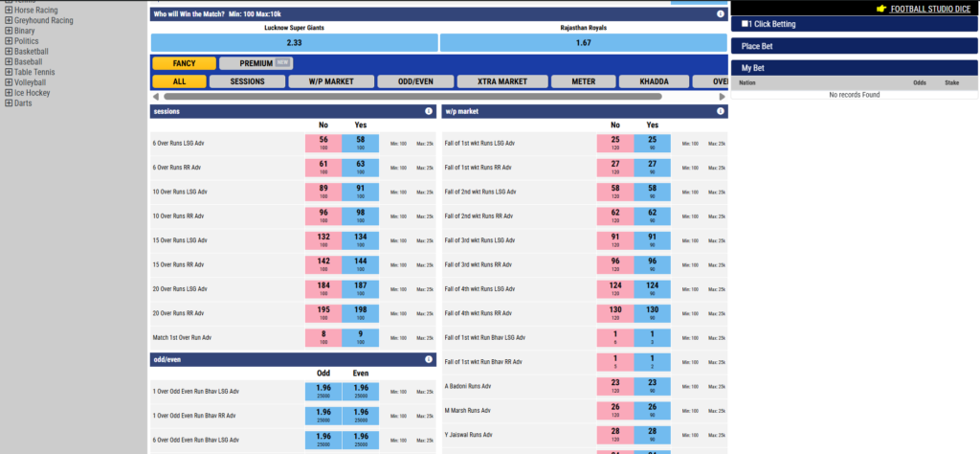Click Yes 28 for Y Jaiswal Runs Adv
Viewport: 980px width, 454px height.
(653, 435)
